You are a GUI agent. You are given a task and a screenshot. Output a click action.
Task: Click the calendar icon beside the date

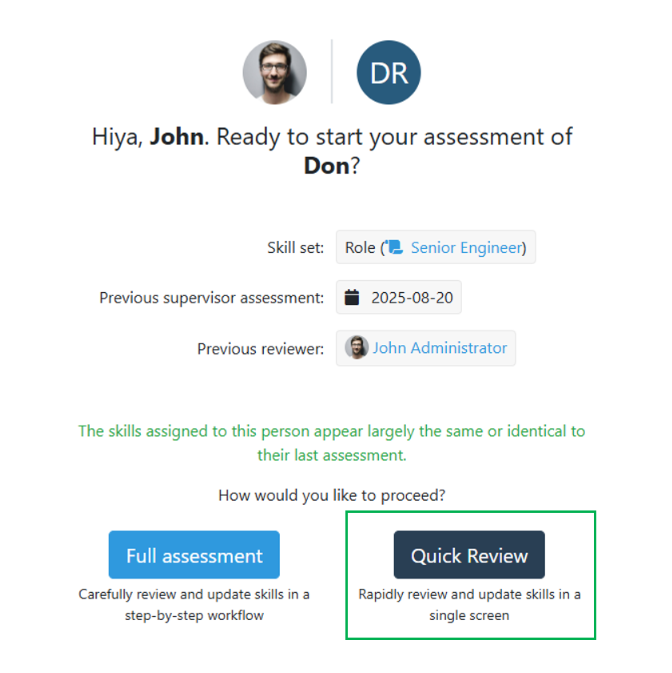352,298
